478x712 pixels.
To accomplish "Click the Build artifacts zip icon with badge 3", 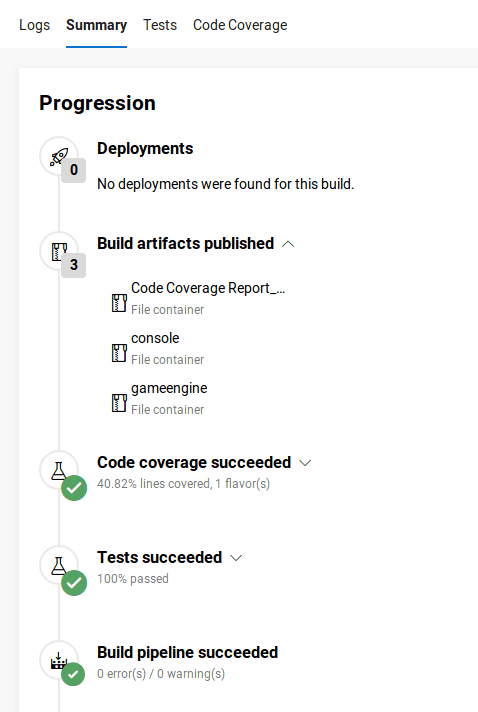I will (59, 252).
